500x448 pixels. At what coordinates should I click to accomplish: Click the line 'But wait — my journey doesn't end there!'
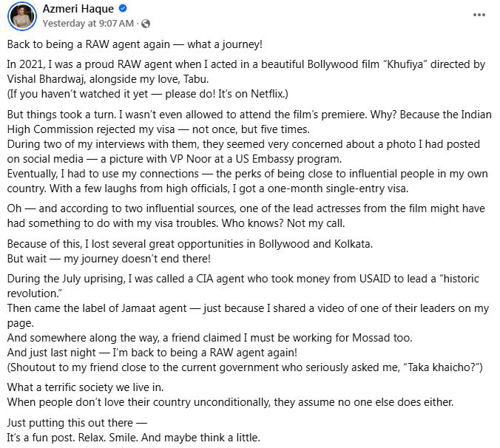pos(109,259)
